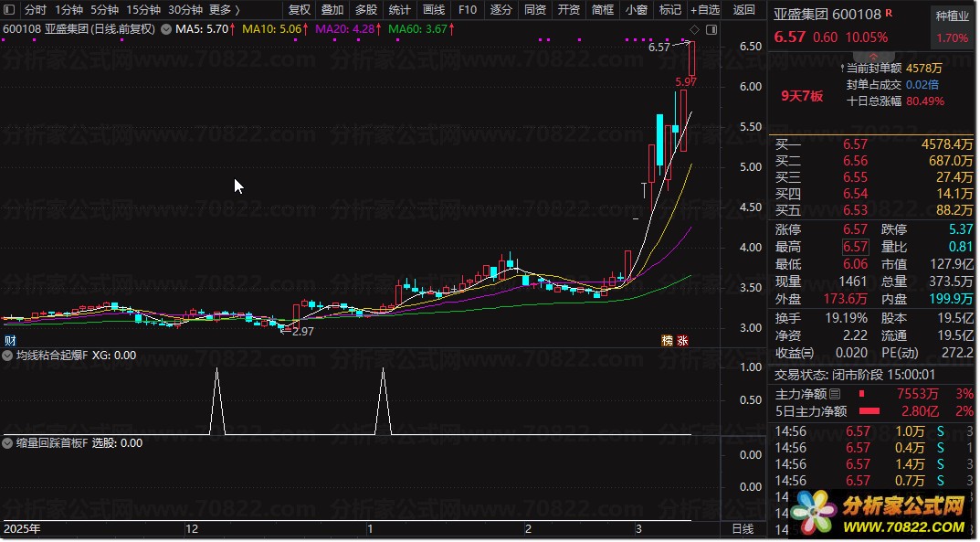Click the 当前封单额 4578万 value
The image size is (980, 542).
pyautogui.click(x=923, y=69)
